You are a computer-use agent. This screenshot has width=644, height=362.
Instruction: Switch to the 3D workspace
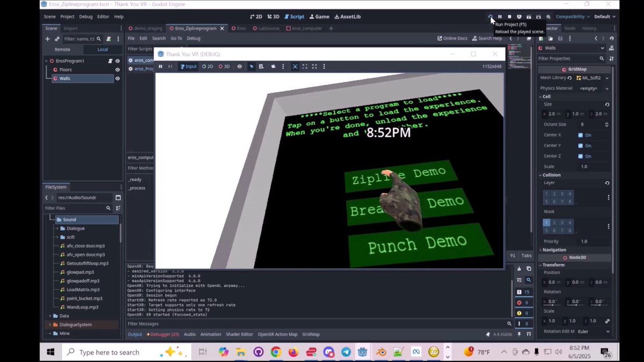[273, 17]
